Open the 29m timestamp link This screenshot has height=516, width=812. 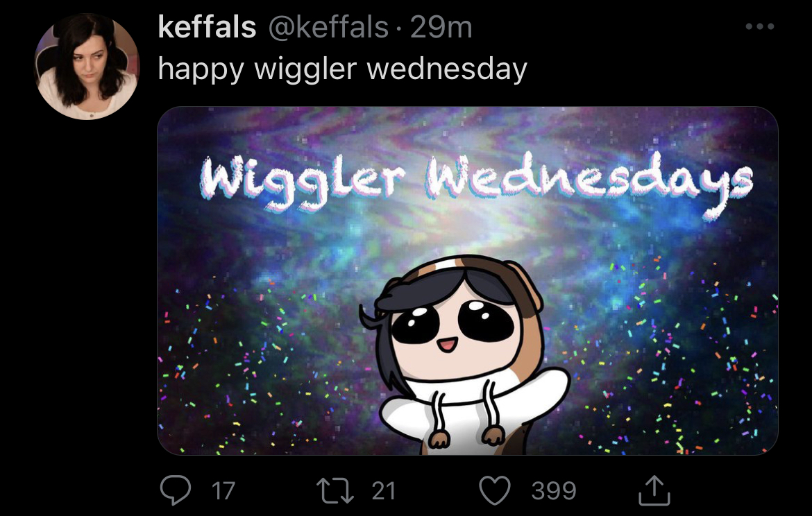(x=441, y=27)
